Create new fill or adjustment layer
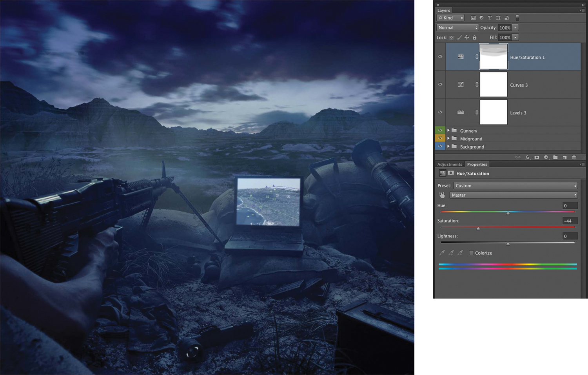 click(546, 158)
